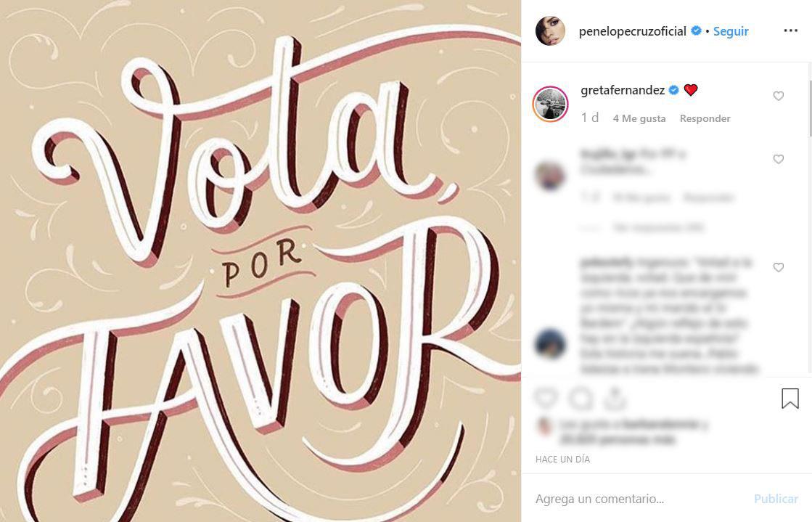Click the Agrega un comentario field
812x522 pixels.
coord(641,499)
